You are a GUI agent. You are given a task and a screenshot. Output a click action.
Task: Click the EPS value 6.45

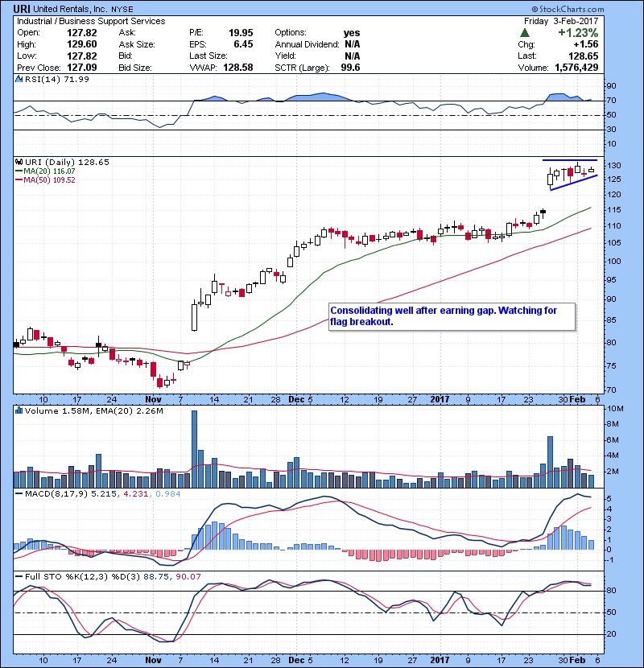[x=243, y=44]
